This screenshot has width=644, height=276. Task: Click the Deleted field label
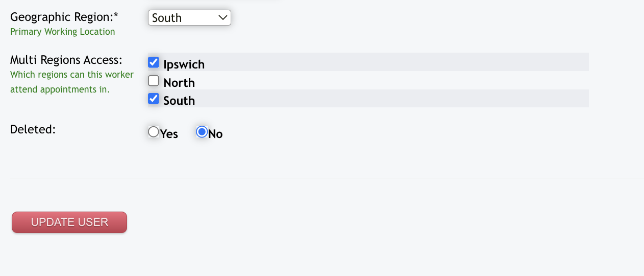pos(33,129)
